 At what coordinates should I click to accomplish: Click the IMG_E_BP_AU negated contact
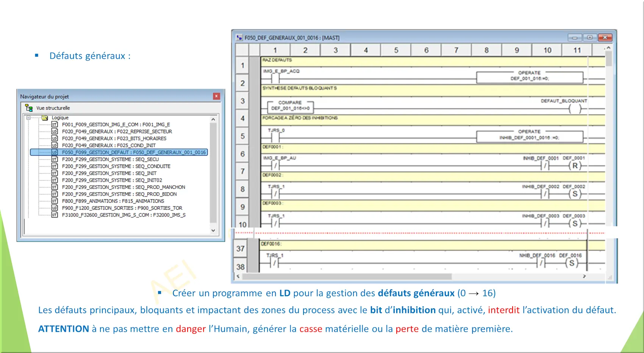pos(275,166)
